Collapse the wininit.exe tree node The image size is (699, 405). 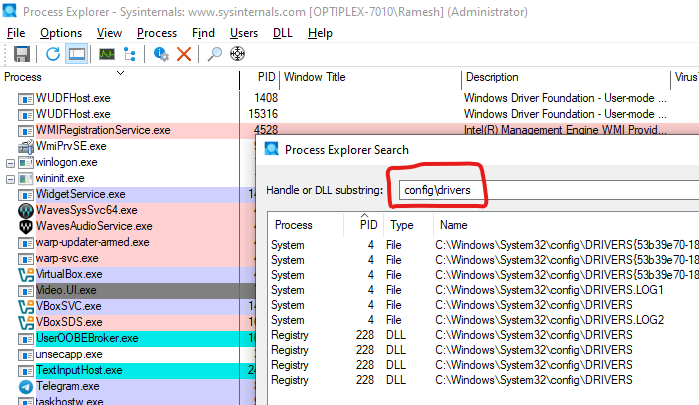(x=10, y=179)
